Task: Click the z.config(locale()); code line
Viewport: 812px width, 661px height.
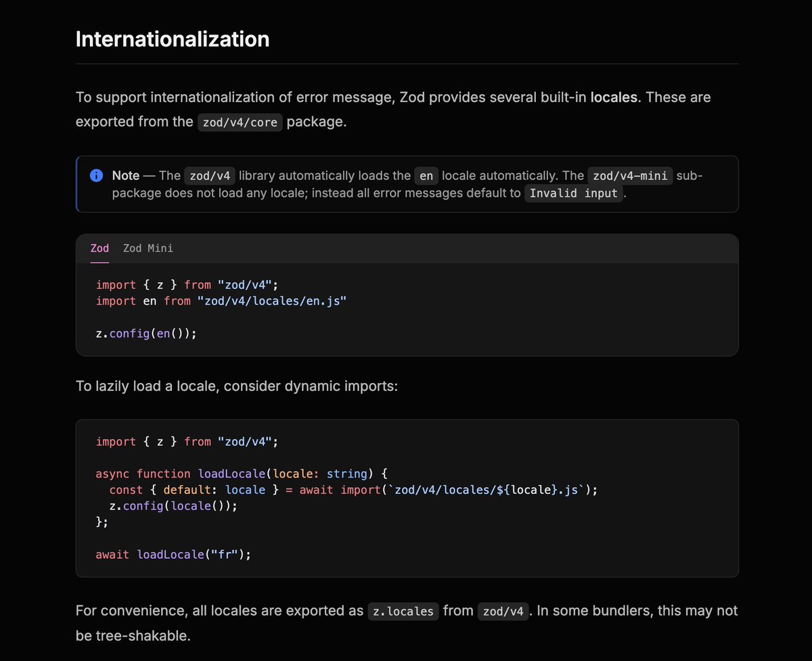Action: (174, 506)
